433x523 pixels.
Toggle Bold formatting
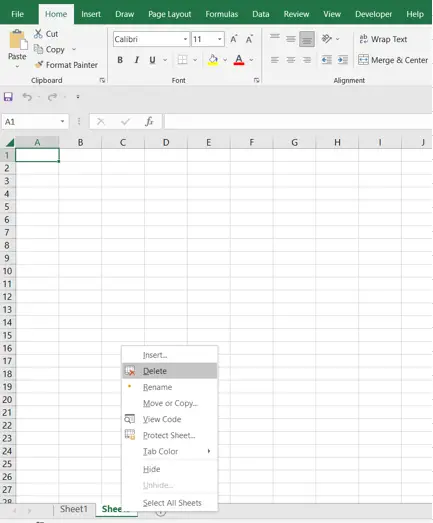[x=120, y=60]
